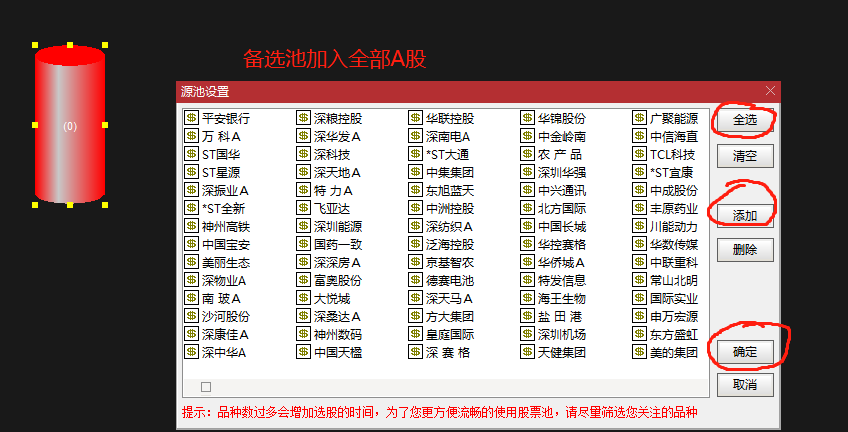Select 中金岭南 in the list

562,136
